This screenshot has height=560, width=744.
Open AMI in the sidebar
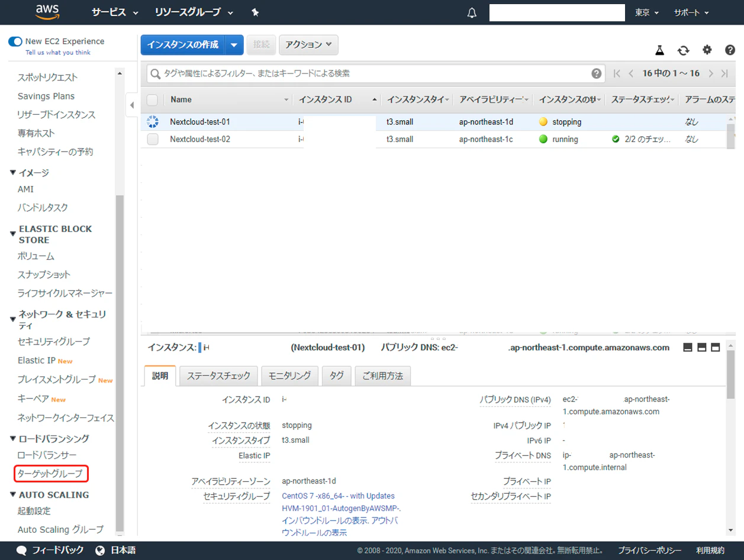(x=26, y=189)
